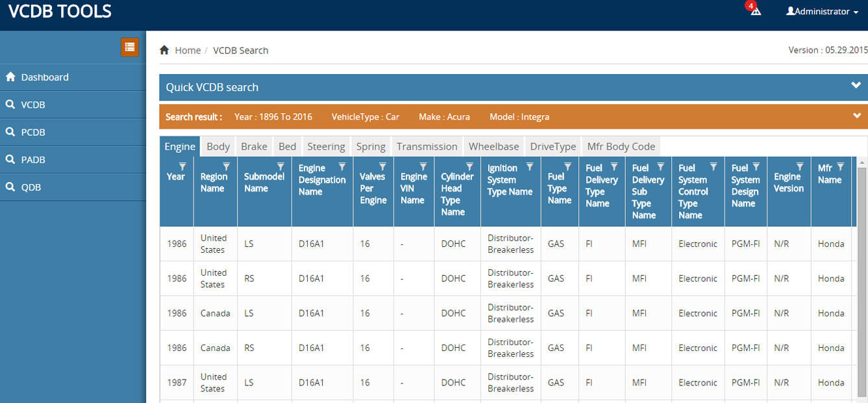The image size is (868, 403).
Task: Click the first row's Electronic cell
Action: click(x=698, y=244)
